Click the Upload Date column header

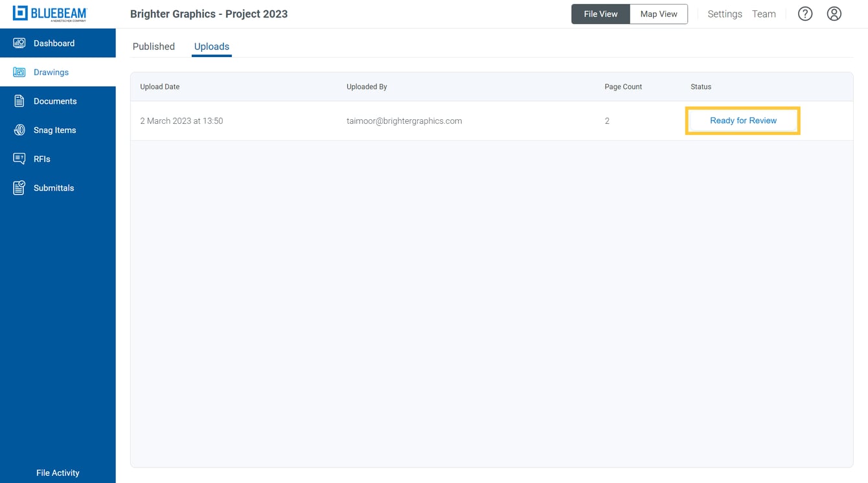point(159,86)
